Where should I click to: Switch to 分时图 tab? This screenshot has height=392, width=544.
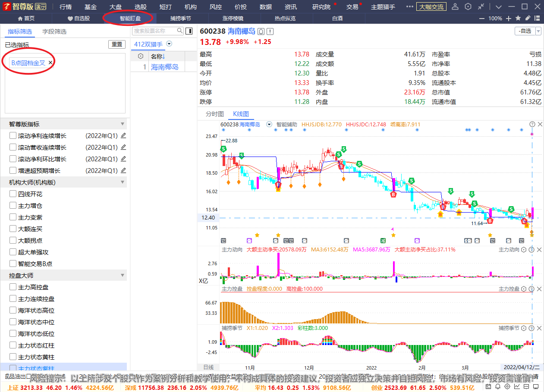pos(214,114)
